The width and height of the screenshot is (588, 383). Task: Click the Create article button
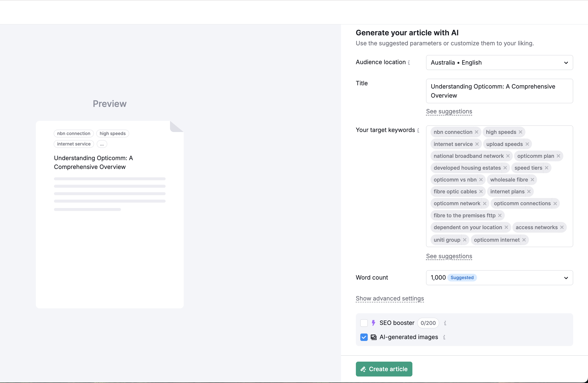(384, 369)
